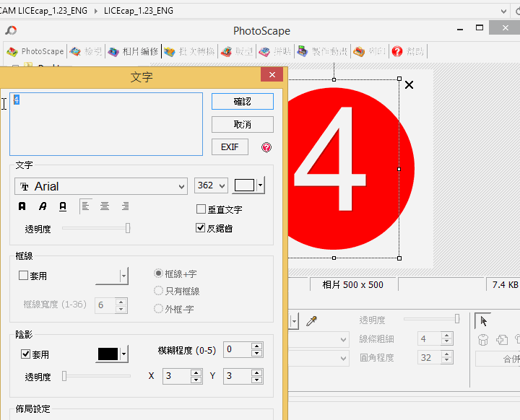Click the red help icon beside EXIF
The width and height of the screenshot is (520, 420).
click(266, 147)
